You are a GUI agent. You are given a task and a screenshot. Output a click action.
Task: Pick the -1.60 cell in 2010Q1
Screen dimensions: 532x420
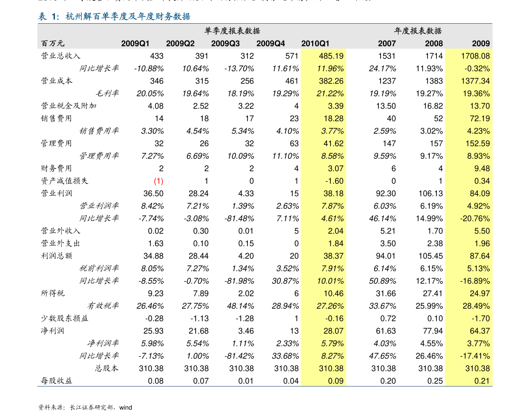[335, 181]
